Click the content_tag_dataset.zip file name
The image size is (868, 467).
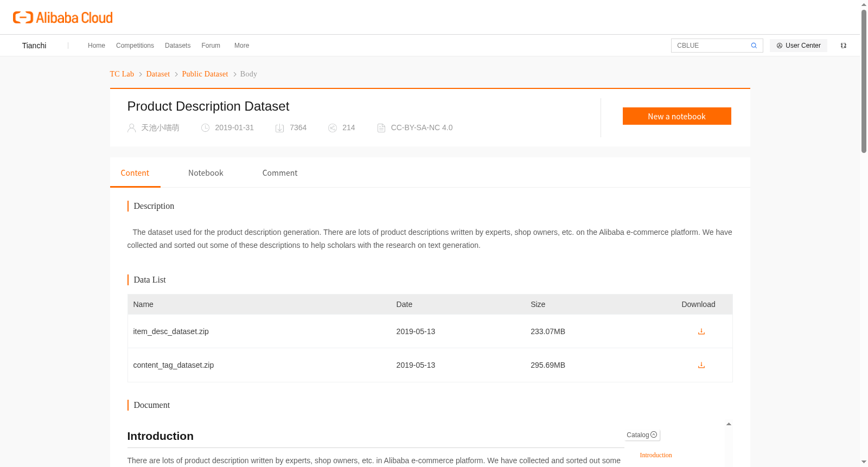pyautogui.click(x=174, y=365)
